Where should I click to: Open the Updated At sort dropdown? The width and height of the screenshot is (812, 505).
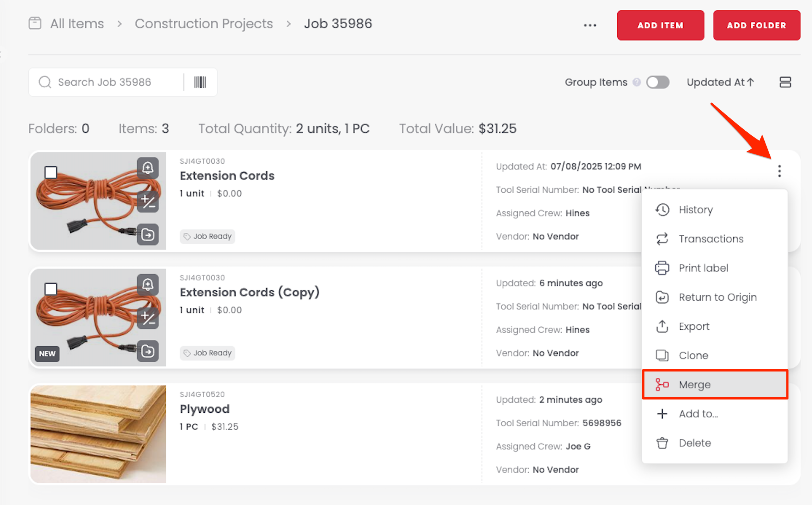point(720,82)
